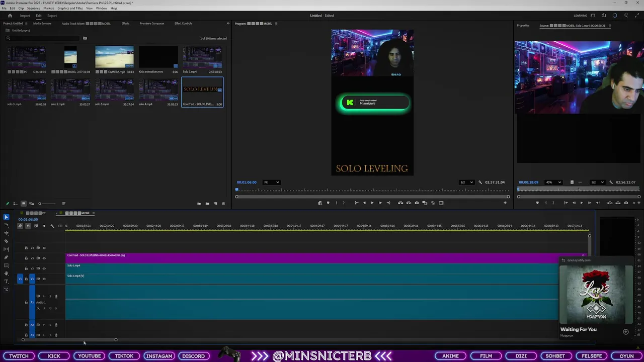Mute audio track A1
Screen dimensions: 644x362
(x=44, y=296)
